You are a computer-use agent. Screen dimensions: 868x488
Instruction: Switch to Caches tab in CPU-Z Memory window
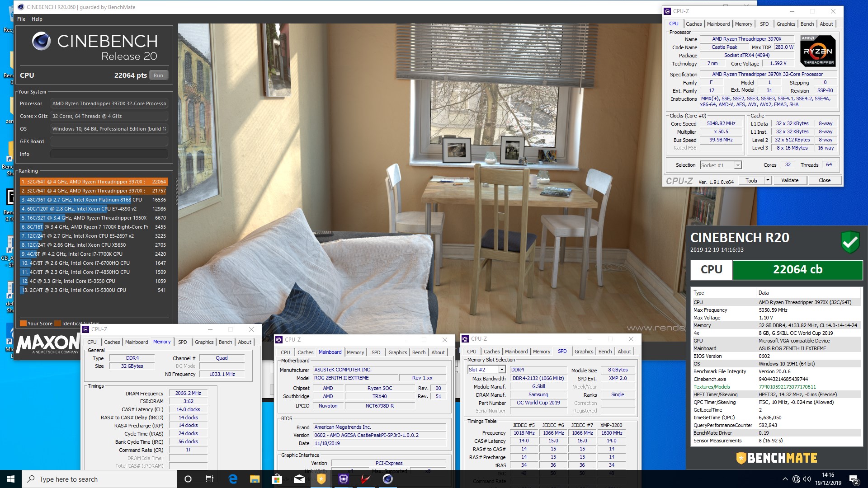coord(112,342)
